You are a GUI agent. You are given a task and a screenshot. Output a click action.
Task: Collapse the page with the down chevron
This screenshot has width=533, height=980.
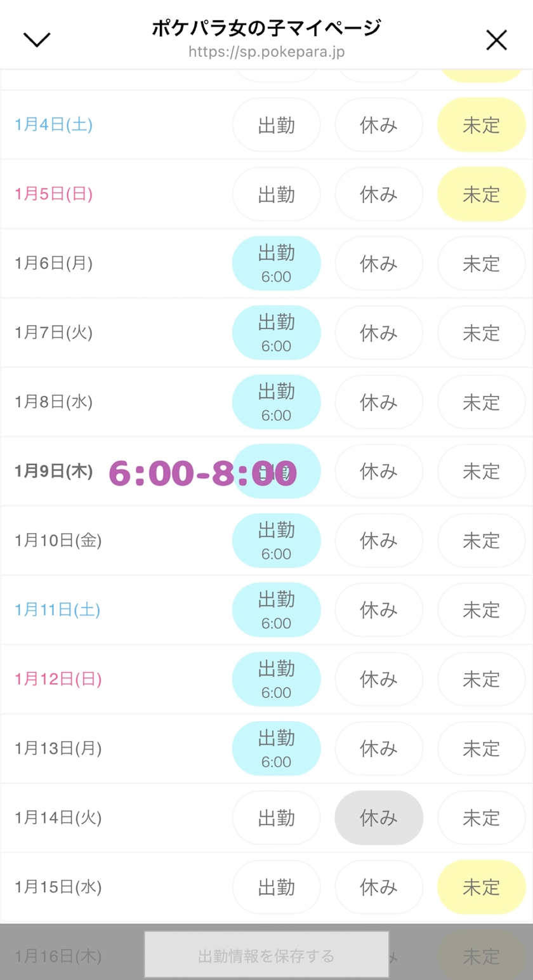(x=37, y=39)
